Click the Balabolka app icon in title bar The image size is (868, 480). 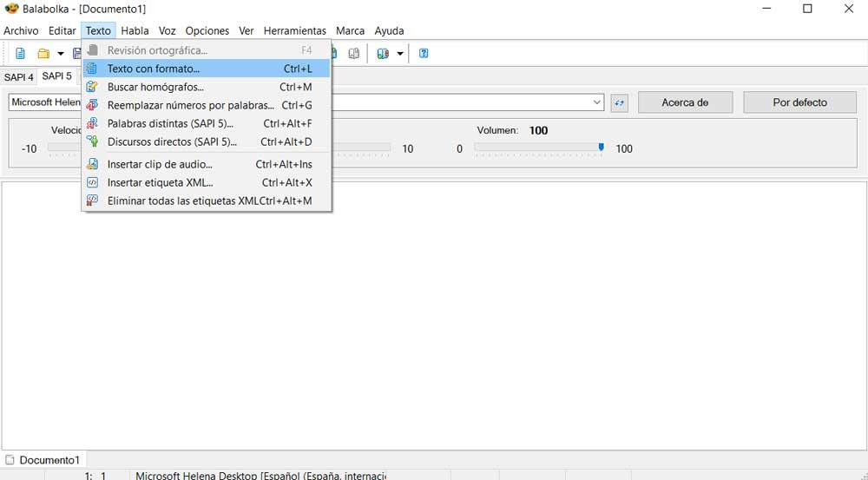[11, 9]
